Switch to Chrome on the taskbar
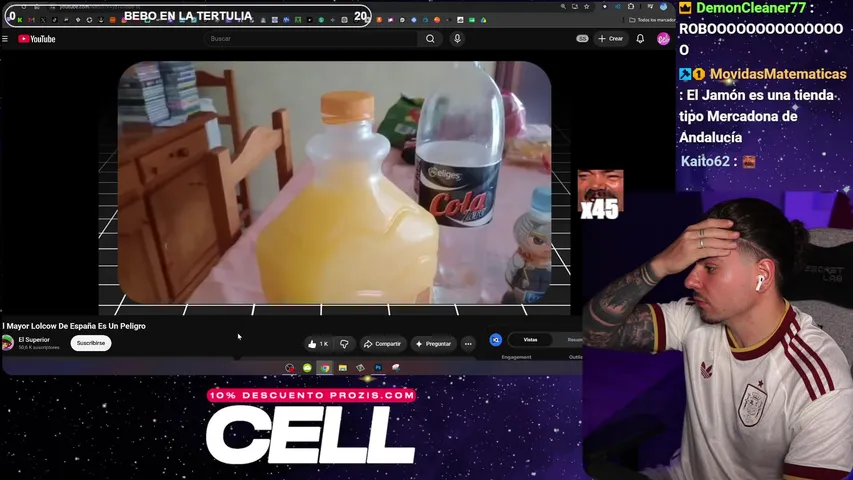The image size is (853, 480). [325, 368]
